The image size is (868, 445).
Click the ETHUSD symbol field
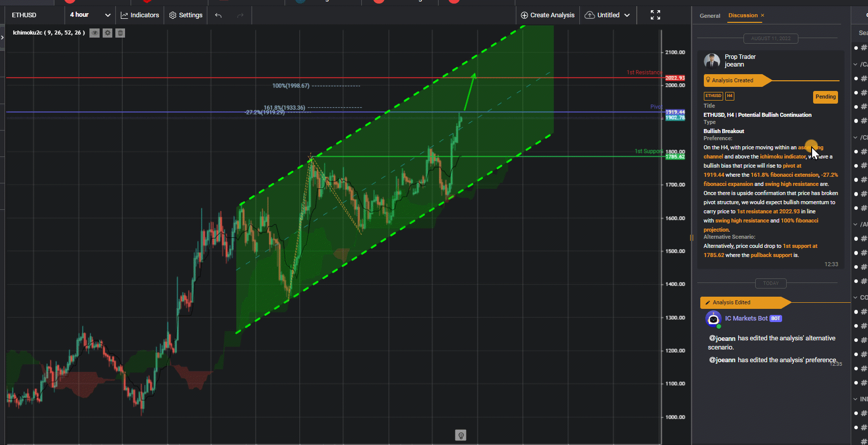(35, 15)
